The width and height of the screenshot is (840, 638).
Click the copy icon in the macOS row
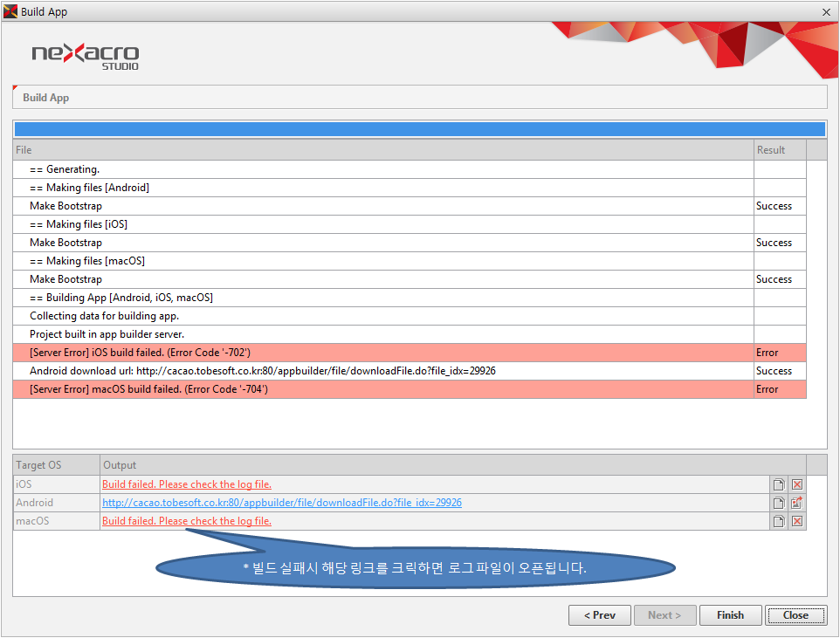tap(778, 521)
